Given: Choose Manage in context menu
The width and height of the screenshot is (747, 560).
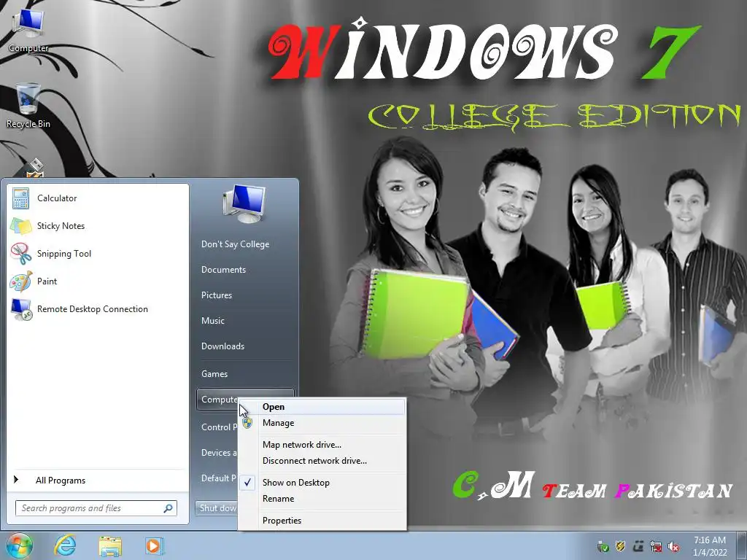Looking at the screenshot, I should click(322, 423).
